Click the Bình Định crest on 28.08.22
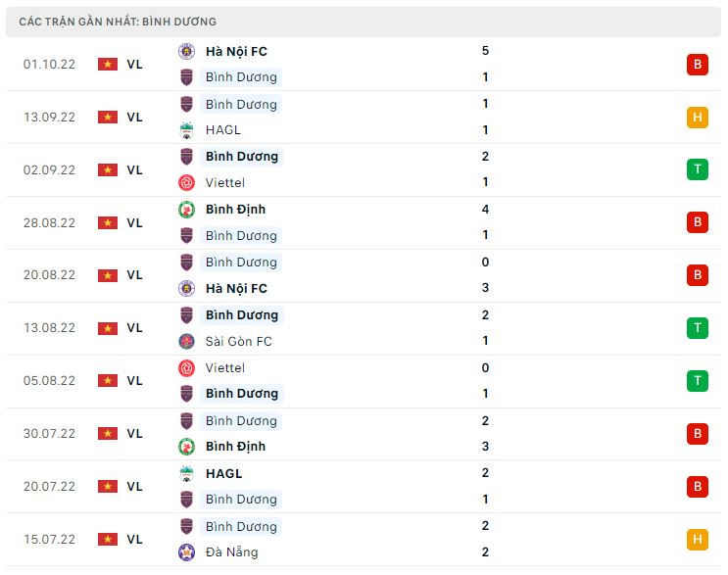 186,209
